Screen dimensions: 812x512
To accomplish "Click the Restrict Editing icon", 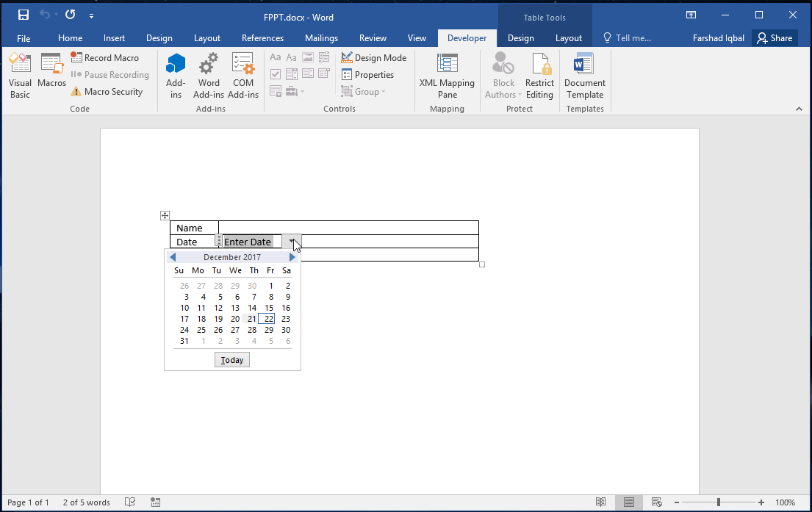I will point(539,76).
